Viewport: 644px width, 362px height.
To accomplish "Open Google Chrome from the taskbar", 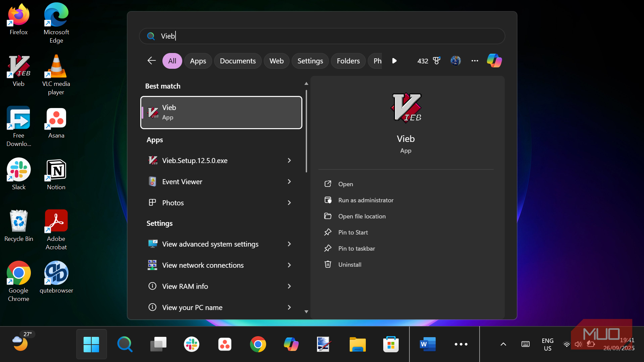I will [258, 344].
